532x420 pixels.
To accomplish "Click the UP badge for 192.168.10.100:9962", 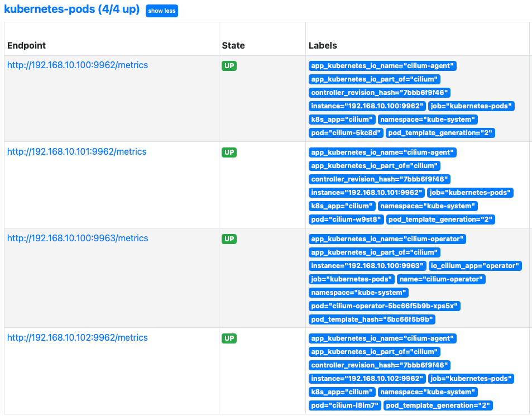I will pos(229,66).
